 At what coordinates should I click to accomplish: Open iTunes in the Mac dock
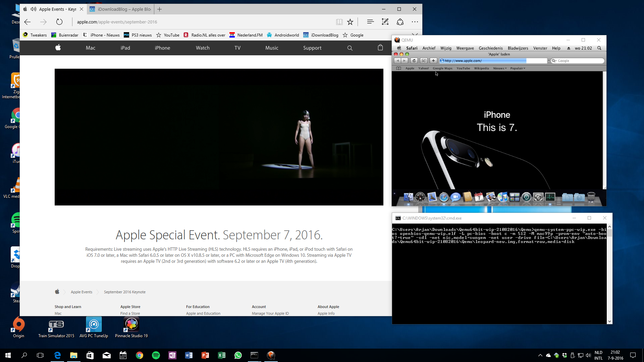(x=503, y=197)
